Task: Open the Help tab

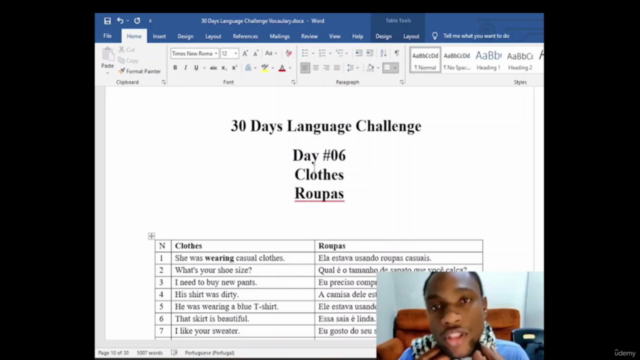Action: [358, 36]
